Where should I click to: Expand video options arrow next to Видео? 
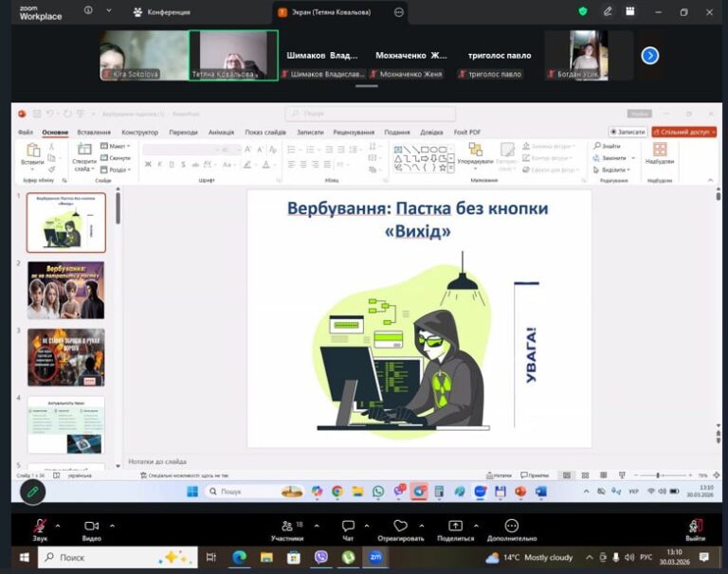click(x=112, y=525)
